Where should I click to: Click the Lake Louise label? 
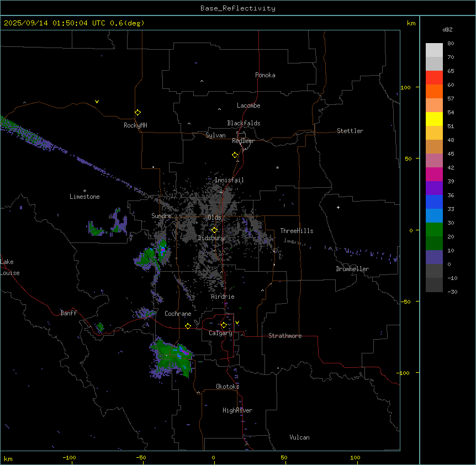pos(10,267)
